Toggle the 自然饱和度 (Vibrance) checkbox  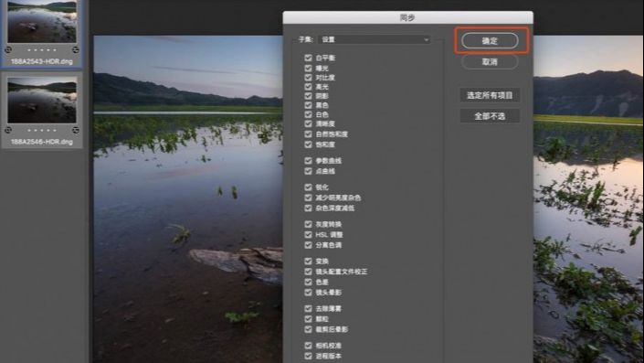[309, 134]
